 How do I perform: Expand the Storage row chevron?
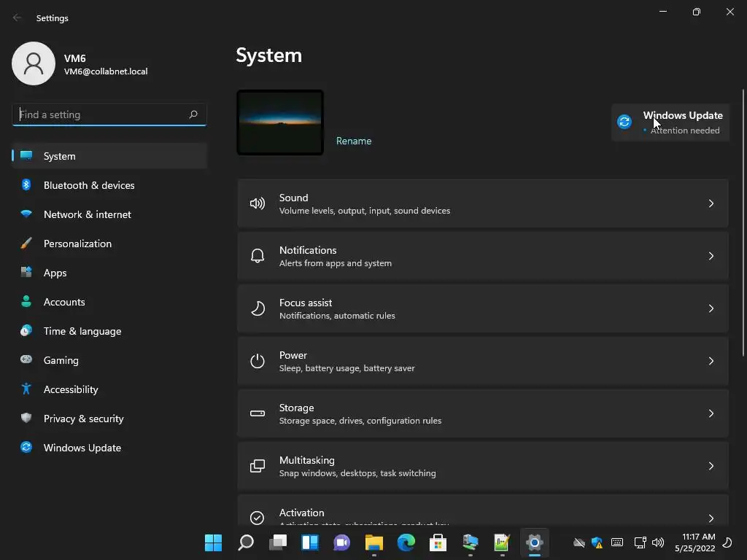[x=711, y=413]
